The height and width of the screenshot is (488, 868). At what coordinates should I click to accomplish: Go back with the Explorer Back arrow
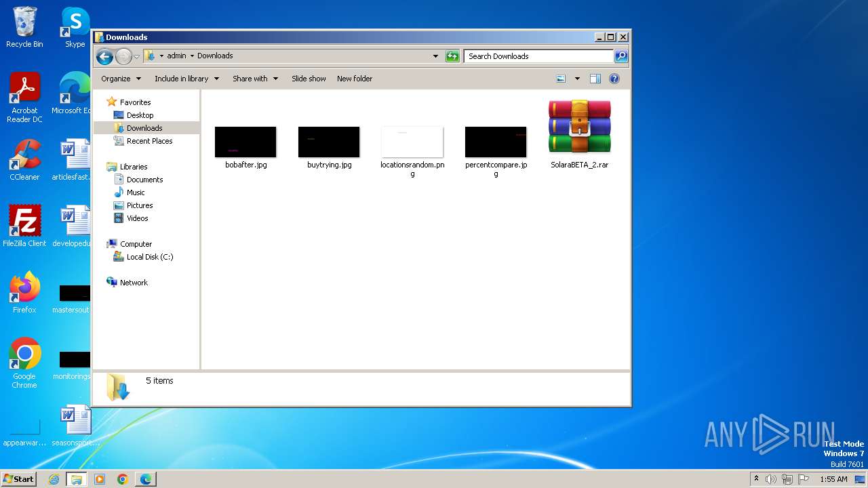(x=104, y=56)
